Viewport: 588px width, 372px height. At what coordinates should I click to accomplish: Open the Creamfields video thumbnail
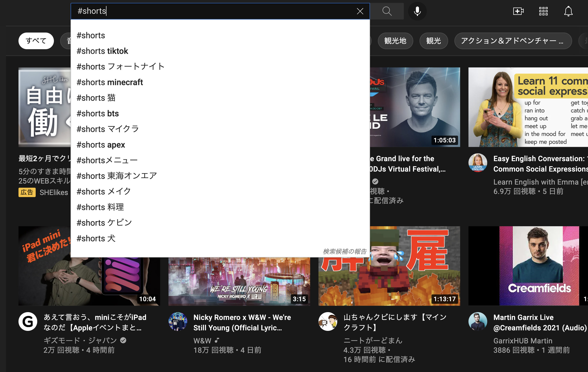[528, 266]
